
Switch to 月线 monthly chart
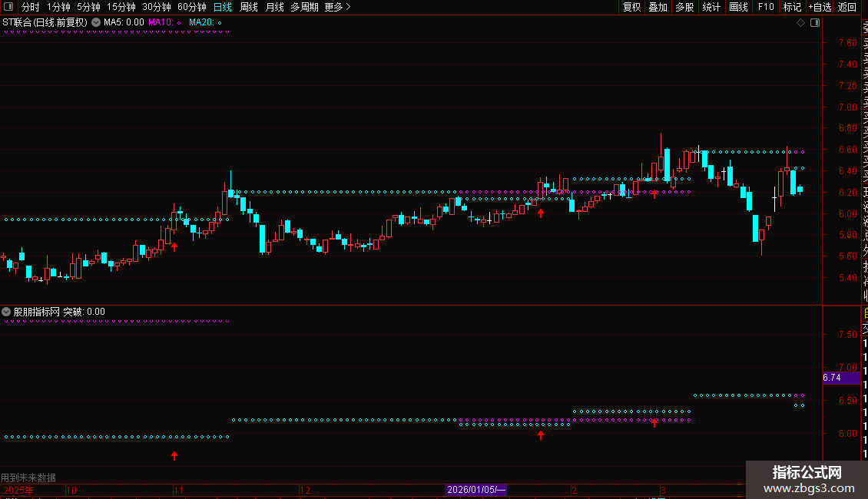[x=274, y=7]
